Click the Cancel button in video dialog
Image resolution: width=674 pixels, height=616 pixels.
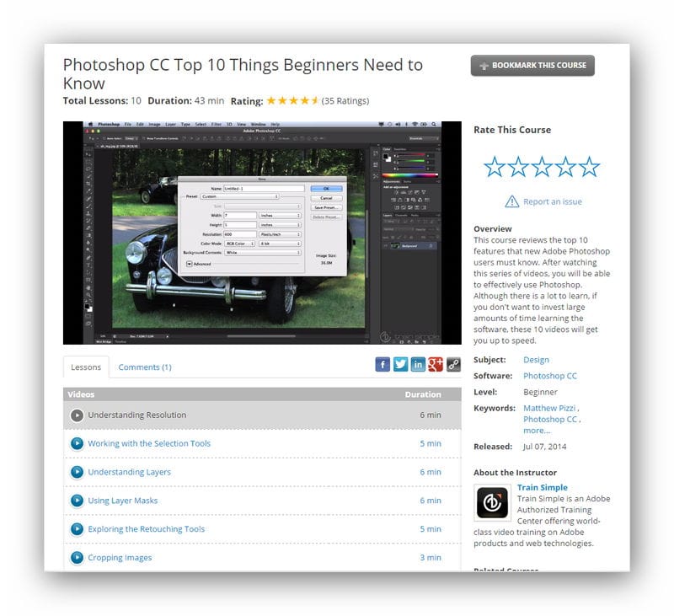click(326, 198)
